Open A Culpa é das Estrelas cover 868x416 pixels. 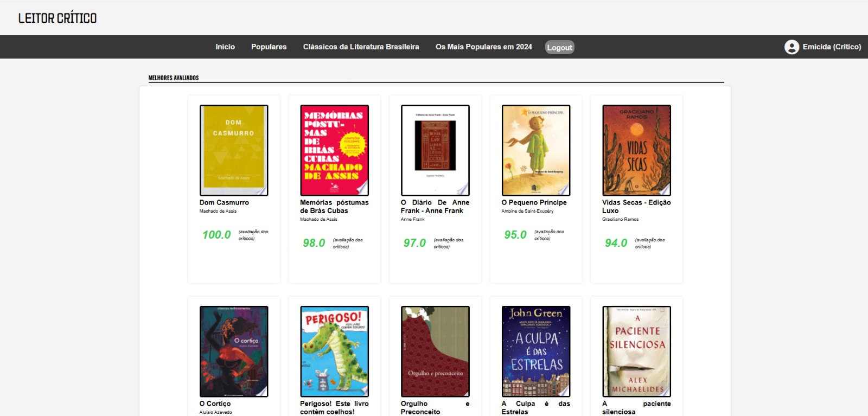[536, 351]
